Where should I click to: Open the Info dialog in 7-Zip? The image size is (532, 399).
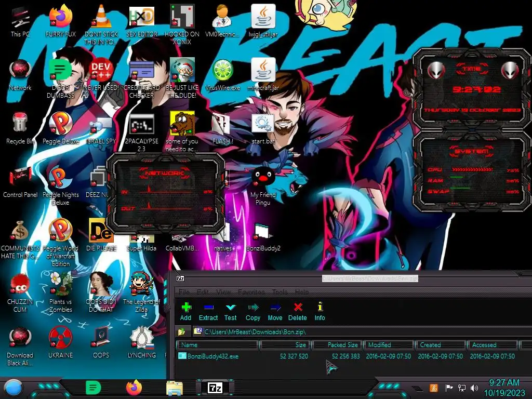[x=320, y=312]
